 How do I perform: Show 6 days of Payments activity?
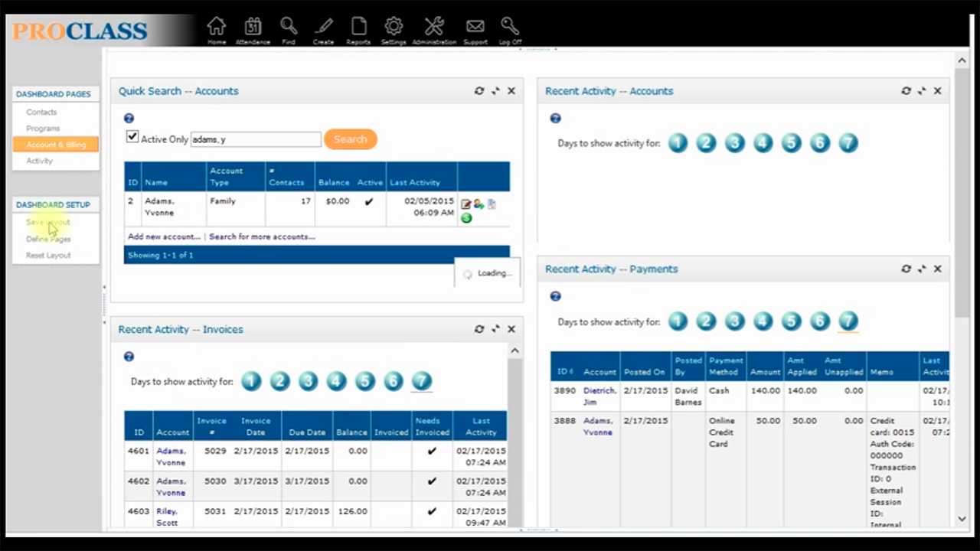point(819,321)
